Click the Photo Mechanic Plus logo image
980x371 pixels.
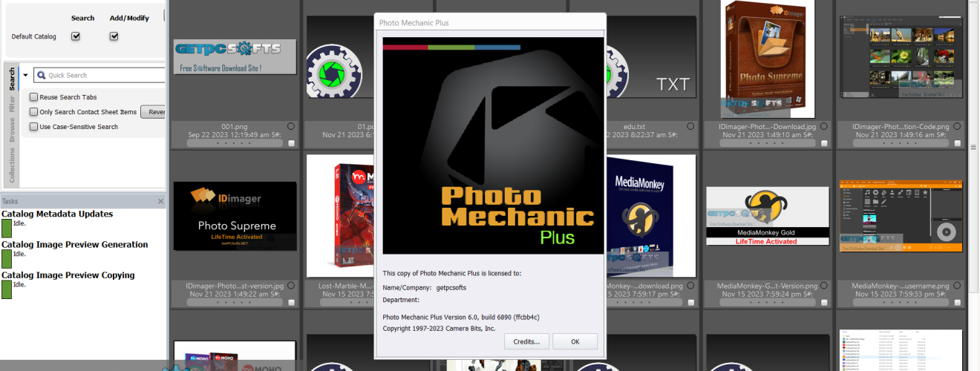(x=494, y=145)
